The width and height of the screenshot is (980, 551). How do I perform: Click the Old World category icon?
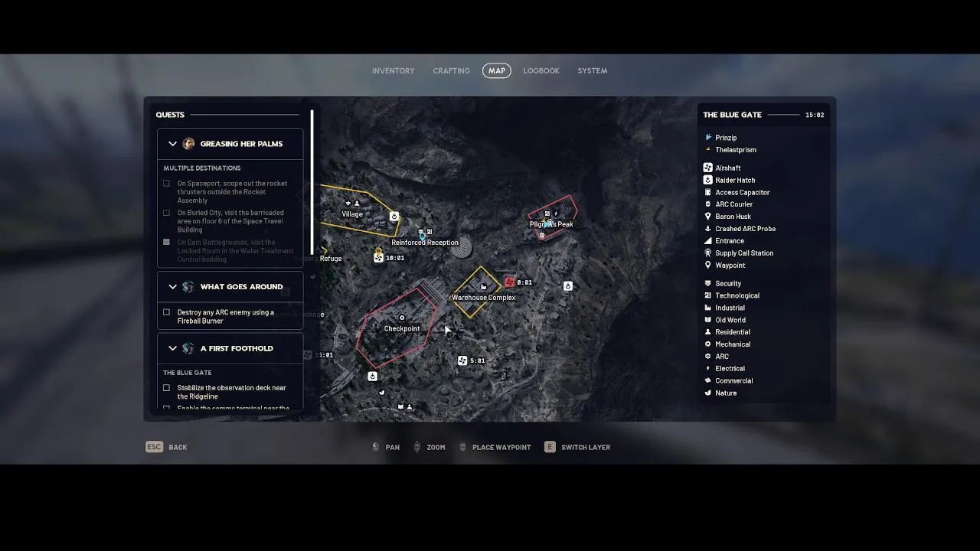(708, 320)
